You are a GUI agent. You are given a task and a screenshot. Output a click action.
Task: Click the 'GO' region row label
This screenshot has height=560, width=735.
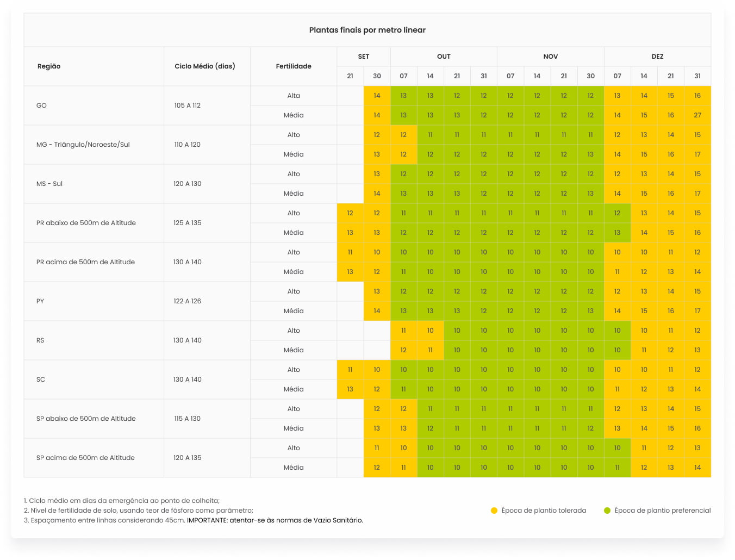click(42, 105)
